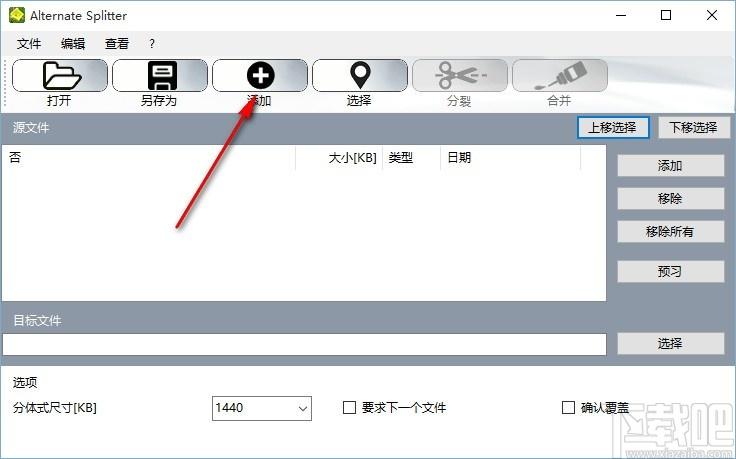Open the 文件 menu
This screenshot has width=736, height=459.
29,44
